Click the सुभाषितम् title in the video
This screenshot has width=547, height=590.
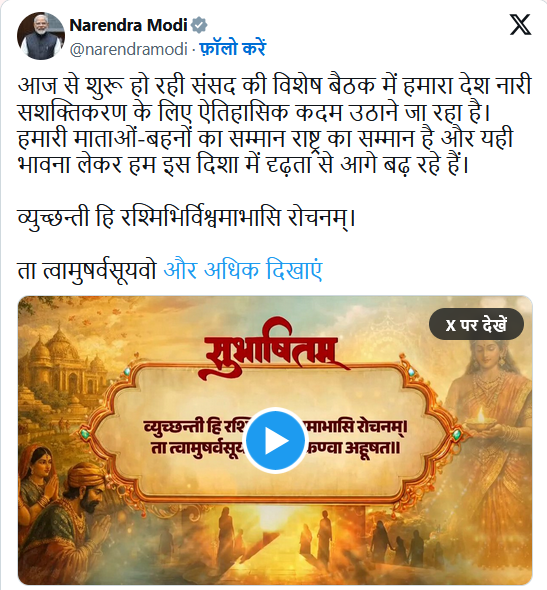click(x=276, y=352)
